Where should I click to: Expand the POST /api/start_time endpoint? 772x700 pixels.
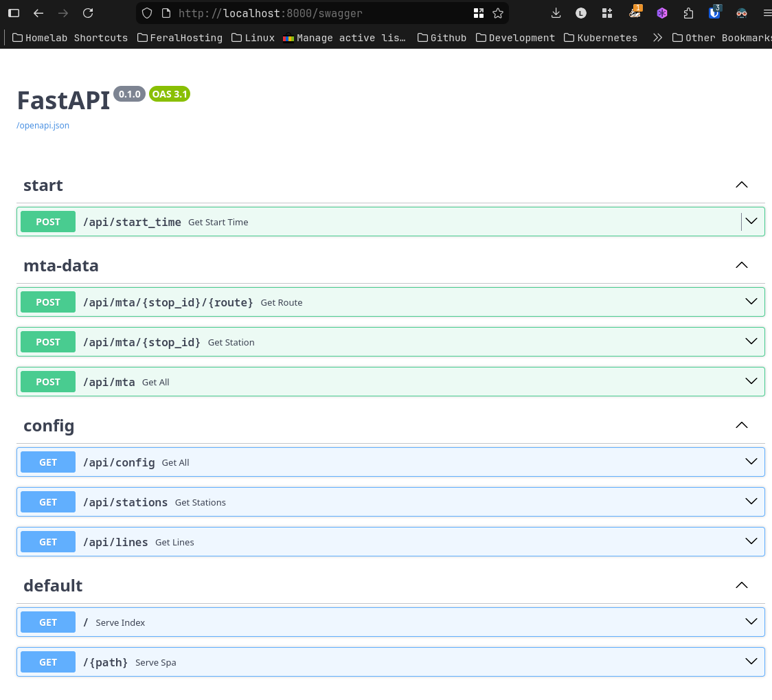(751, 221)
